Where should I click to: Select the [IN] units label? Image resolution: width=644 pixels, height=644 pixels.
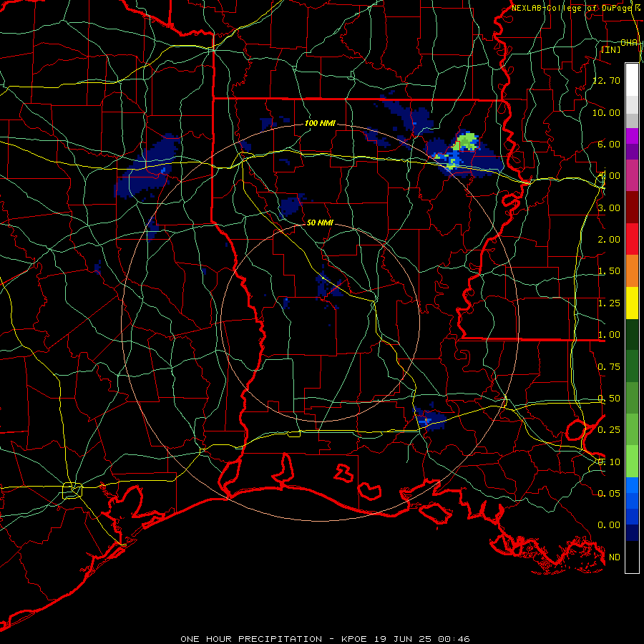[x=611, y=49]
